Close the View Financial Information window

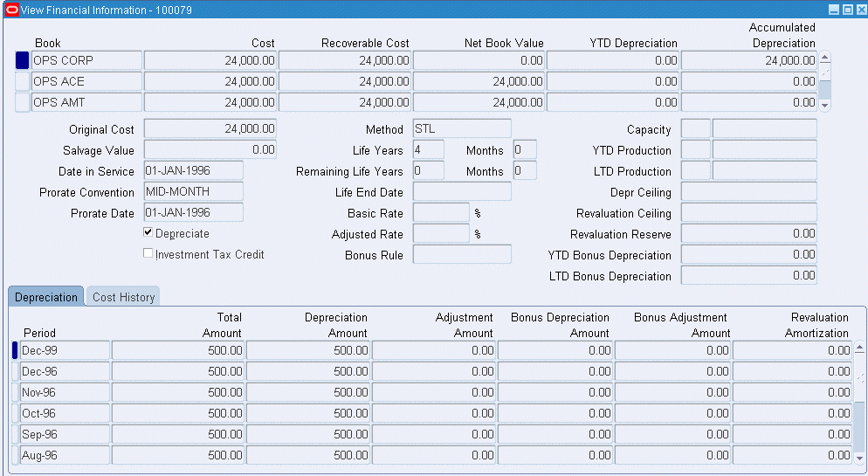point(861,10)
